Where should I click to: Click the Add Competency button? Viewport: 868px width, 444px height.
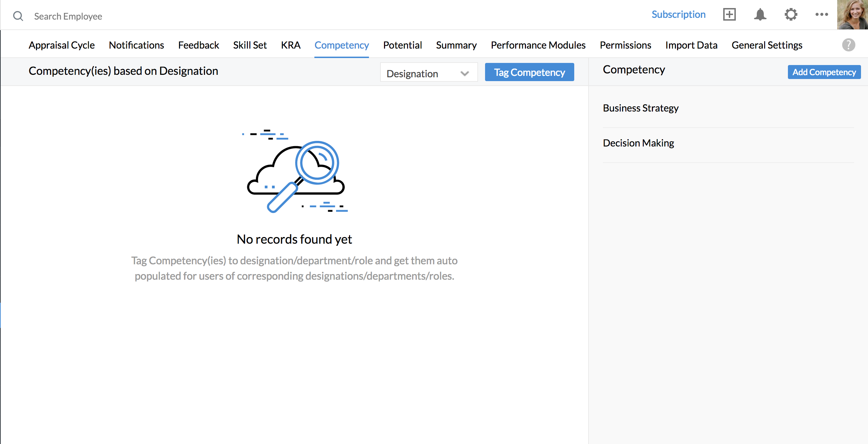pyautogui.click(x=824, y=72)
